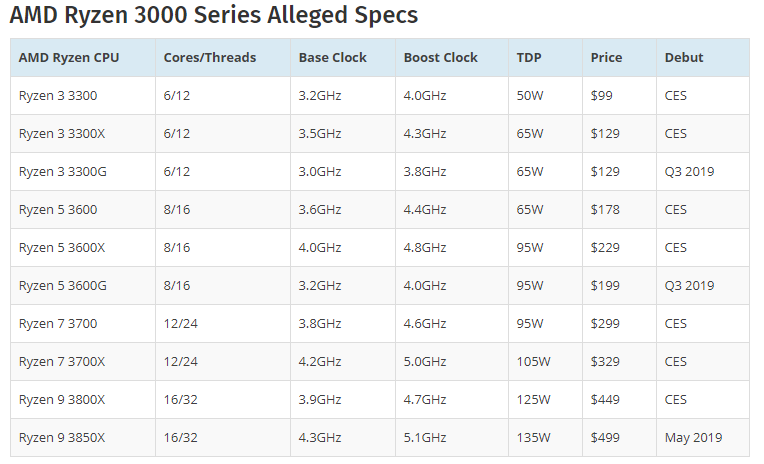Click the Boost Clock column header

(x=452, y=58)
